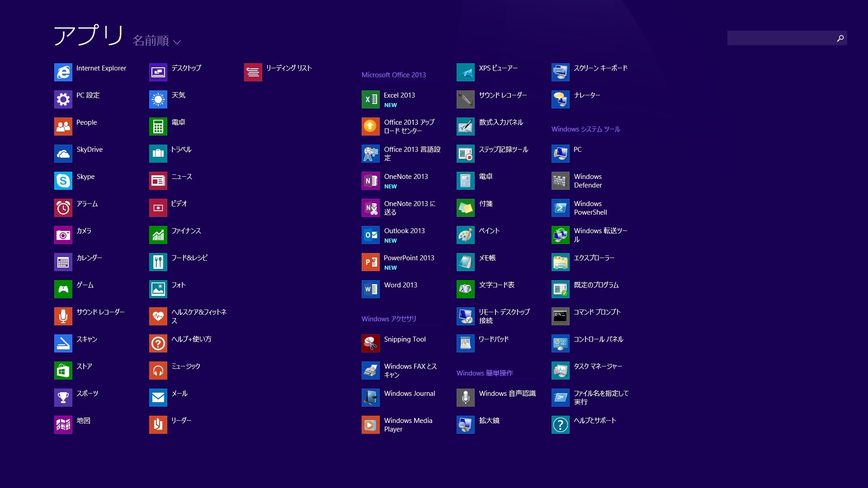868x488 pixels.
Task: Select the Windows 簡単操作 group header
Action: coord(485,373)
